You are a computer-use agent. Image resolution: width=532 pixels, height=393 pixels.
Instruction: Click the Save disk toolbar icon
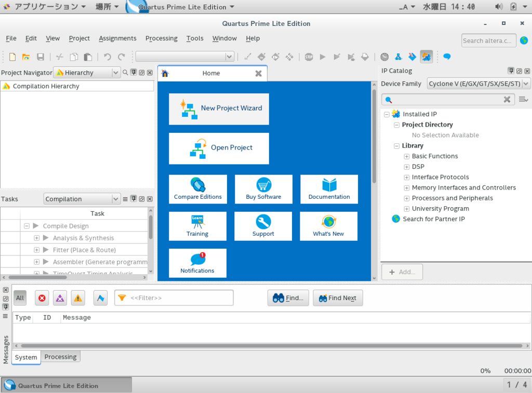point(41,57)
